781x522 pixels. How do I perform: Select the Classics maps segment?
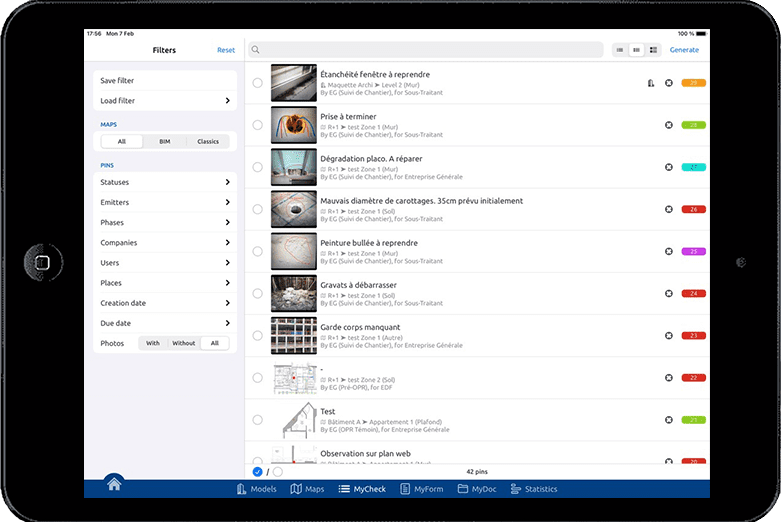click(208, 141)
